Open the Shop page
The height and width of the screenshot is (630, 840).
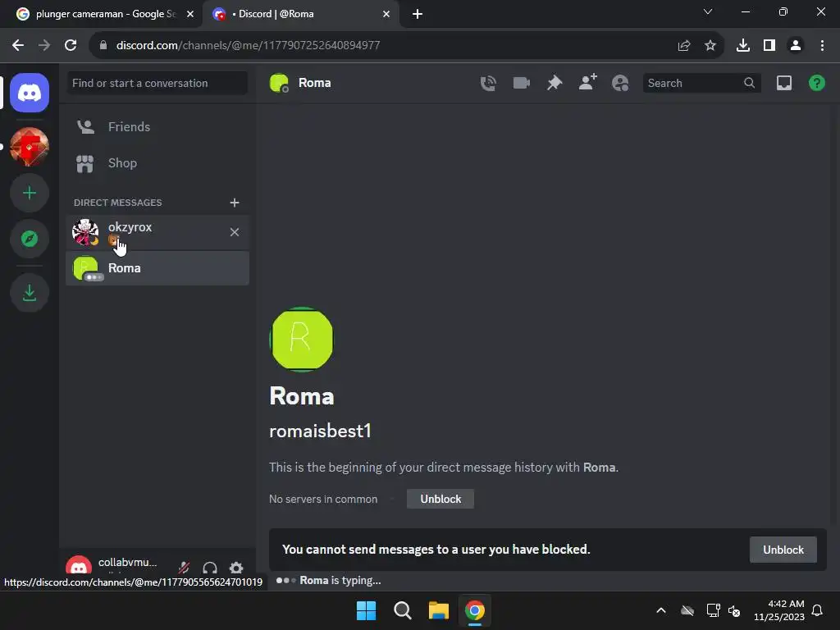pos(157,163)
